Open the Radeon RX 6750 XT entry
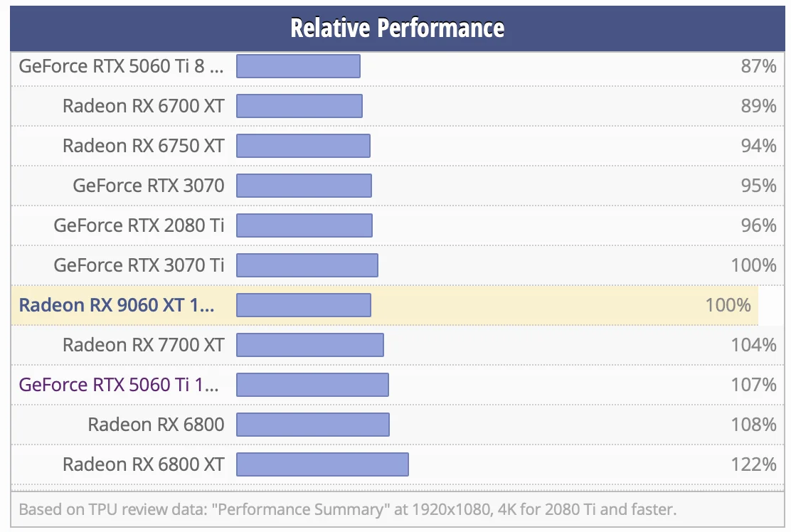 tap(143, 146)
